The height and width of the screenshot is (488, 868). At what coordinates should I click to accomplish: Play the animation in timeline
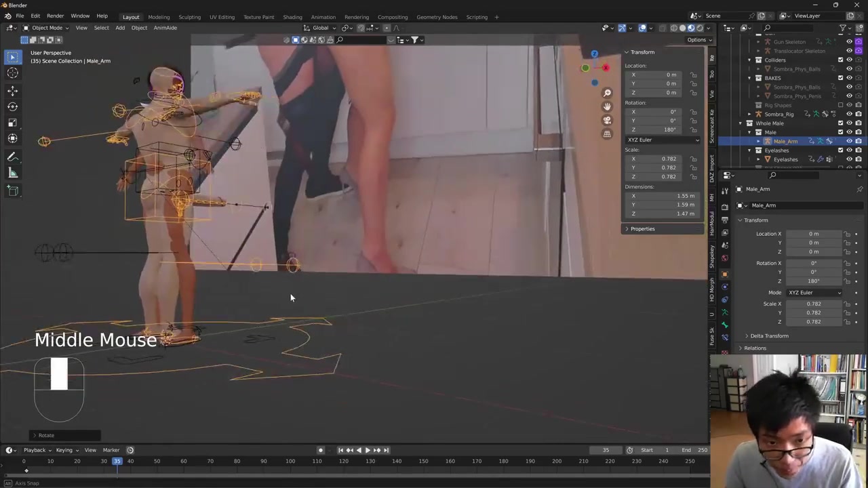(368, 450)
